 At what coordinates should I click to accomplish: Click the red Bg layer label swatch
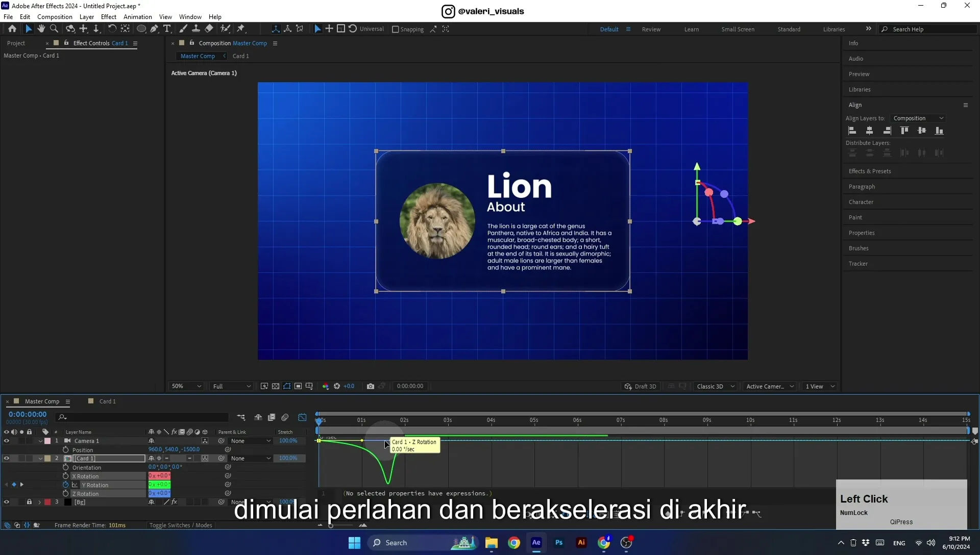(x=47, y=502)
